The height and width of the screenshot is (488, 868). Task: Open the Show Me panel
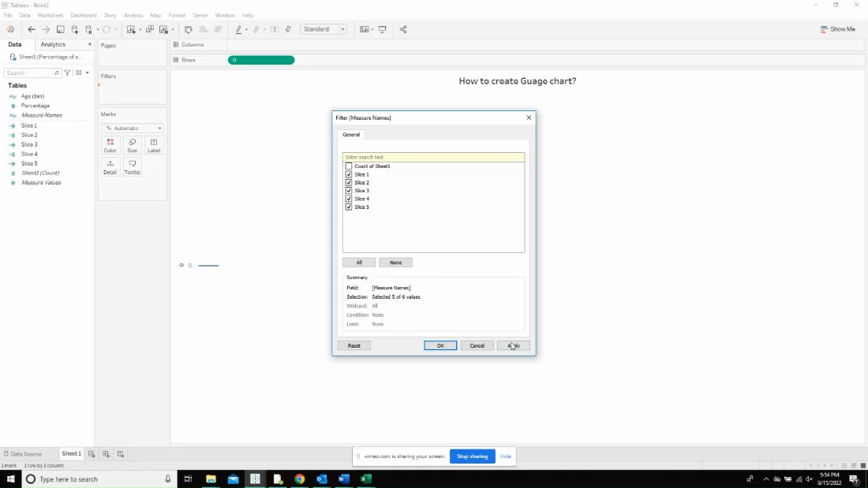tap(837, 29)
